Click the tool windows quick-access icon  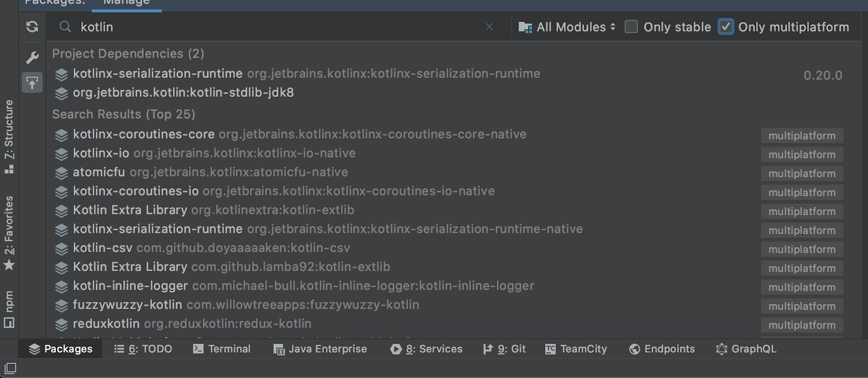click(x=10, y=369)
